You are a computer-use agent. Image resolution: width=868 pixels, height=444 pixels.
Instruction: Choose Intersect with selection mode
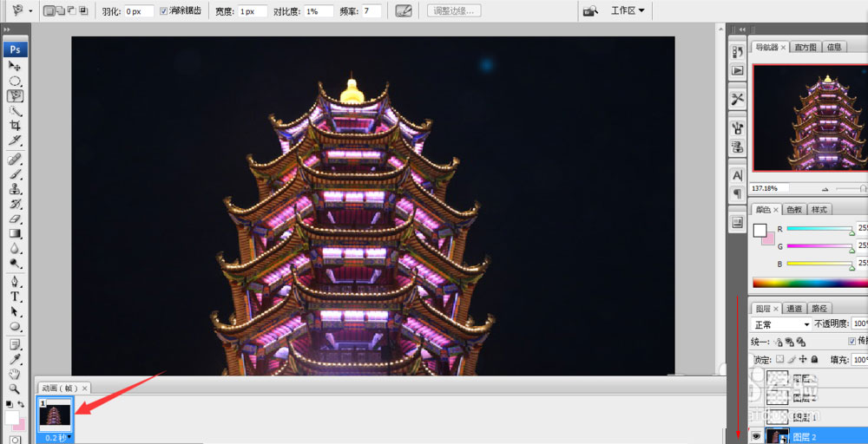click(x=83, y=10)
